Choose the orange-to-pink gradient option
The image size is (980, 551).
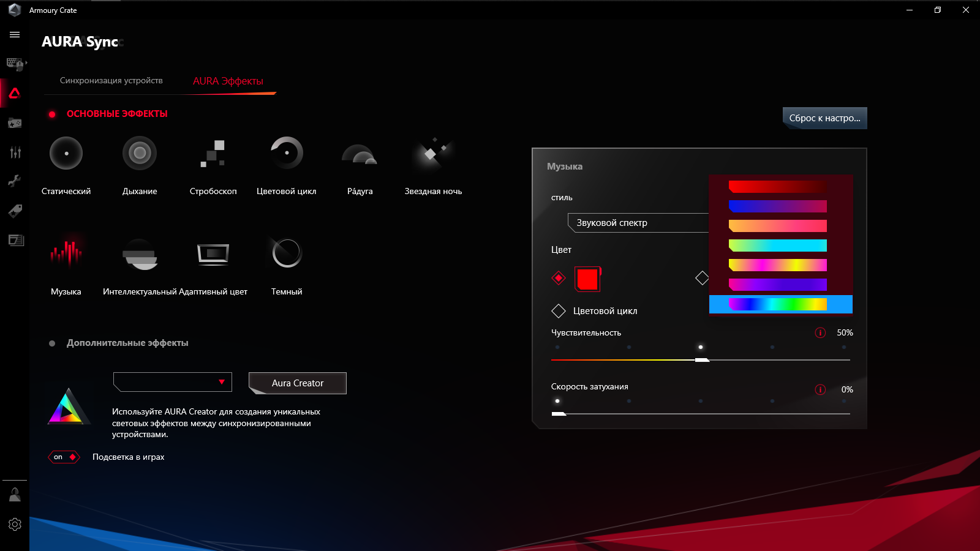[x=778, y=226]
